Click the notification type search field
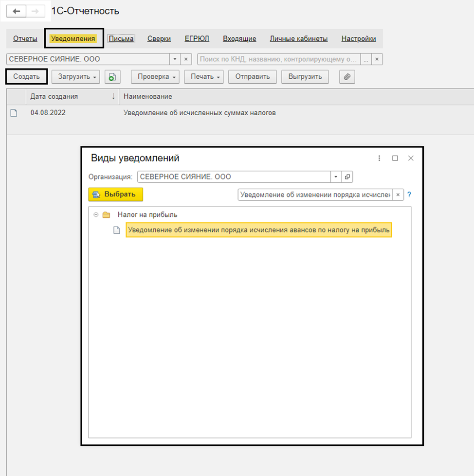 tap(315, 195)
